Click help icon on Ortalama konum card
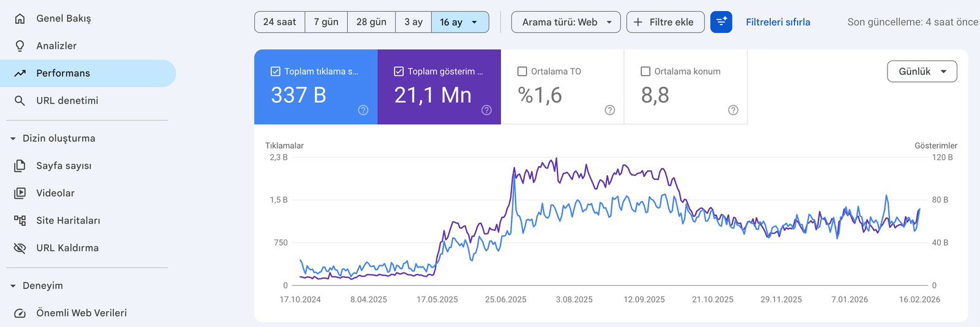The image size is (980, 327). tap(733, 110)
